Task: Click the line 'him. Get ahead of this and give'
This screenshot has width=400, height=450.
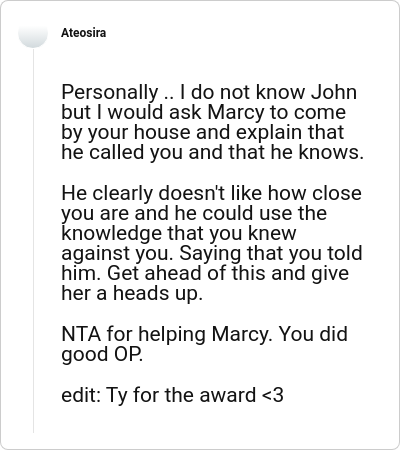Action: click(x=205, y=273)
